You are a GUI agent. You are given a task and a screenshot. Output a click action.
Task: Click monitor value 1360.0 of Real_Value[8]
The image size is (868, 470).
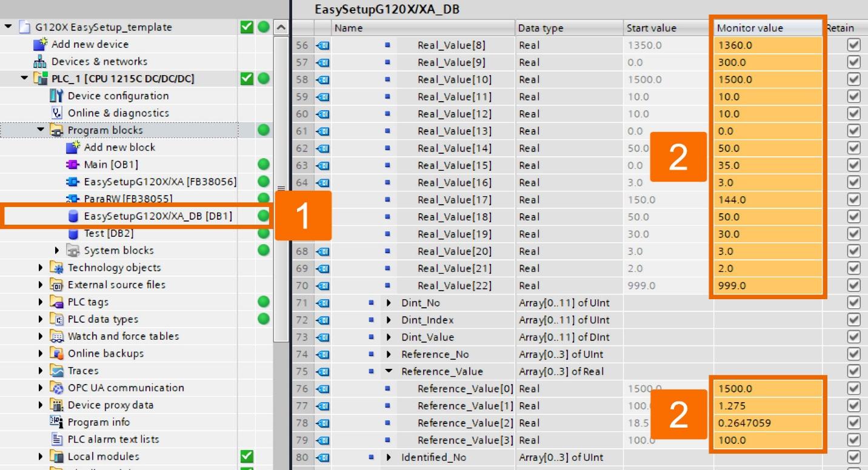pyautogui.click(x=767, y=45)
